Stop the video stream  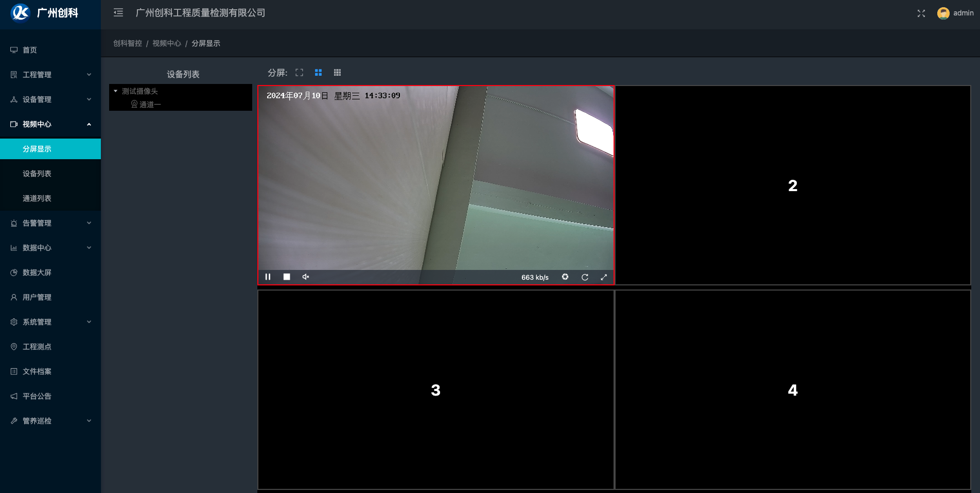(x=287, y=277)
